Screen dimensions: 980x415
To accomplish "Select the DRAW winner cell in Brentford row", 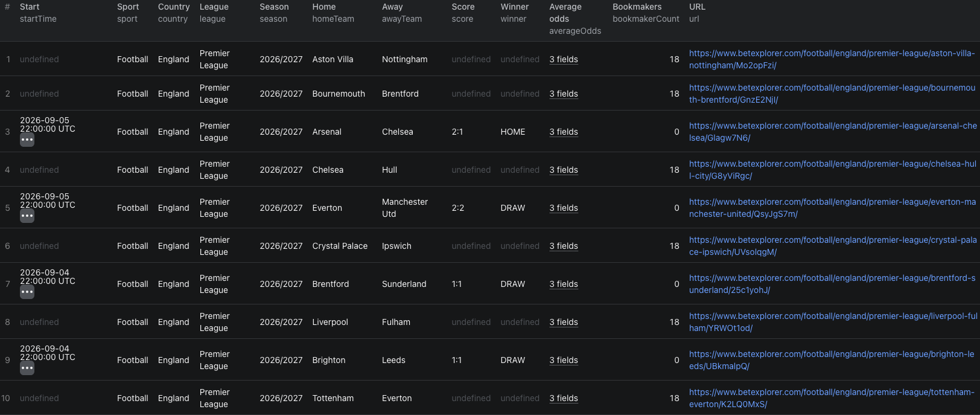I will tap(513, 284).
